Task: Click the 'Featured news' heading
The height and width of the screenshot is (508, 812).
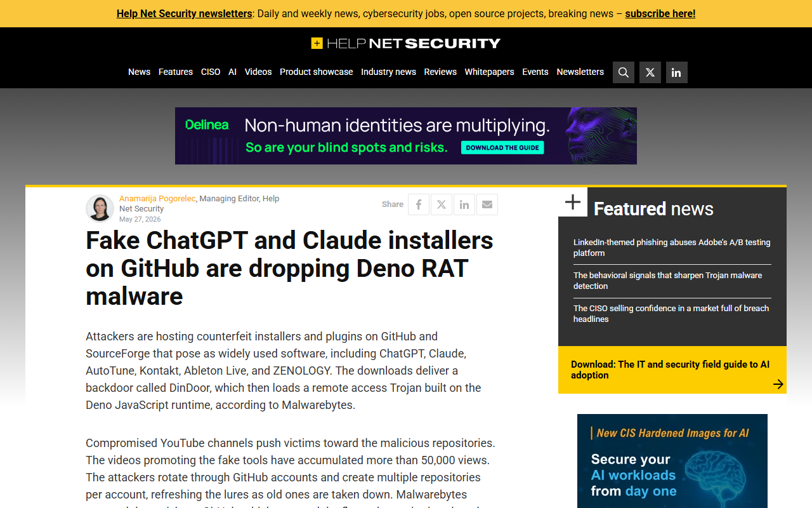Action: coord(653,209)
